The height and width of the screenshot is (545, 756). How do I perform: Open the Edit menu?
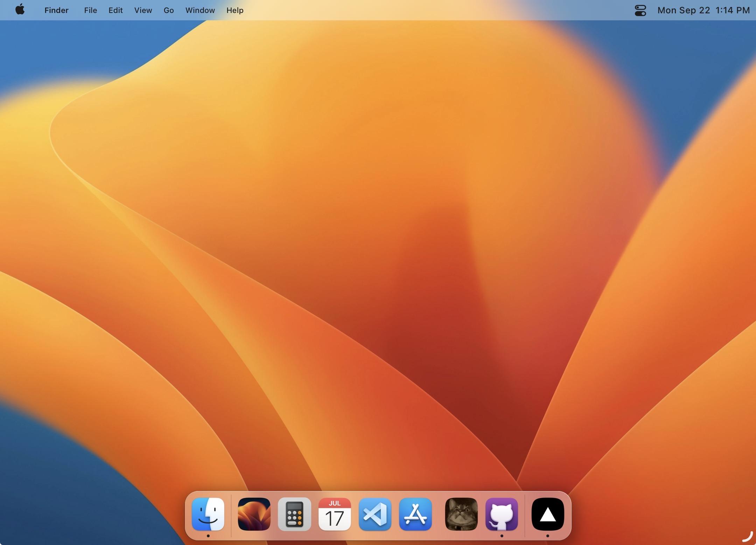coord(115,10)
